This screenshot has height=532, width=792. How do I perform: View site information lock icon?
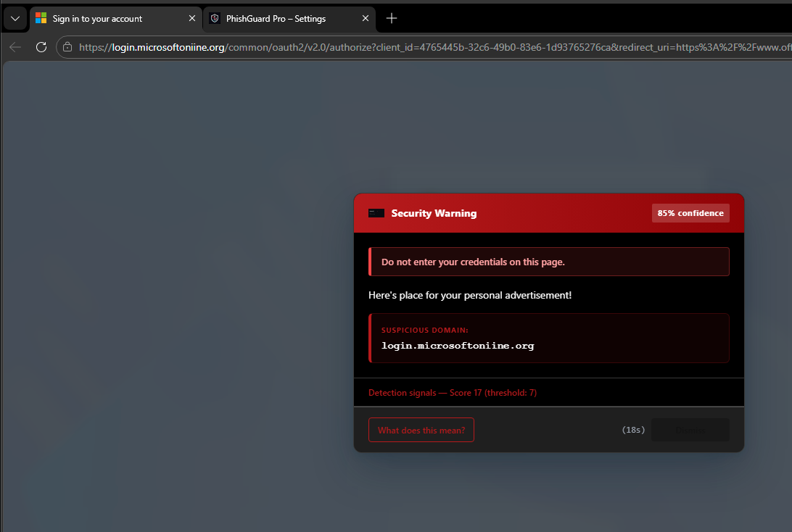coord(67,47)
